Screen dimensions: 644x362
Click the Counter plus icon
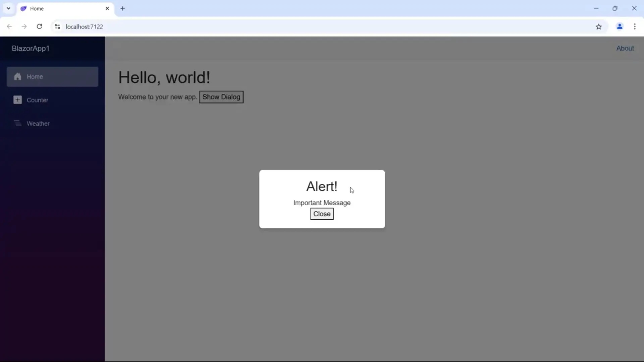[x=17, y=100]
